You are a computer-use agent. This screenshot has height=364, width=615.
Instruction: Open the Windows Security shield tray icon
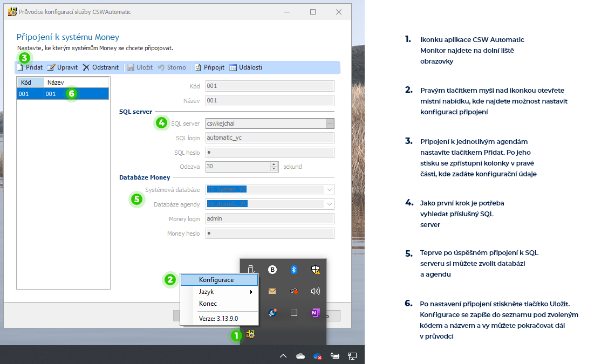(316, 270)
